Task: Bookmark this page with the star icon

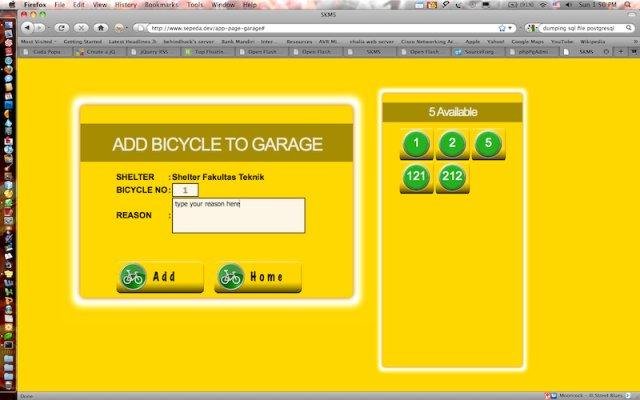Action: (502, 28)
